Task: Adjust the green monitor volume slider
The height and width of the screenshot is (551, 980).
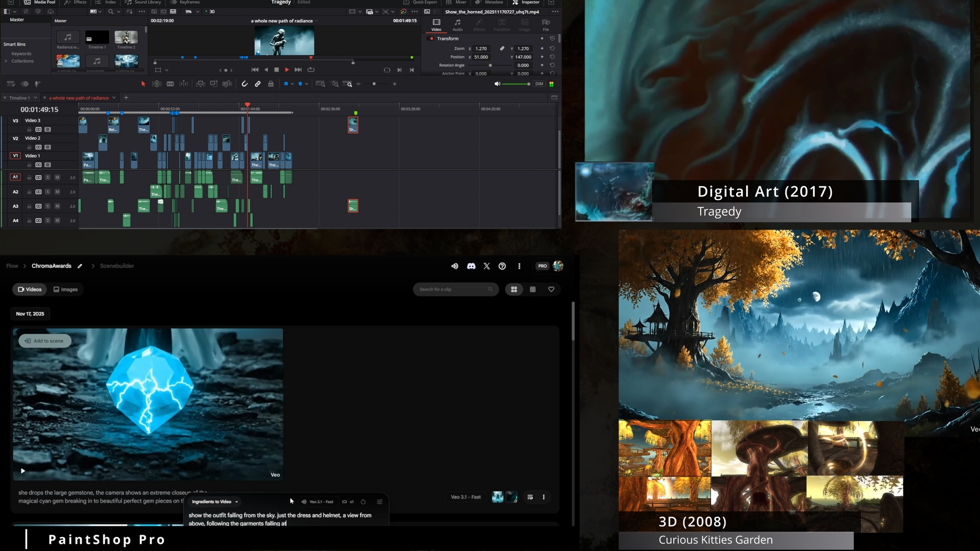Action: [516, 84]
